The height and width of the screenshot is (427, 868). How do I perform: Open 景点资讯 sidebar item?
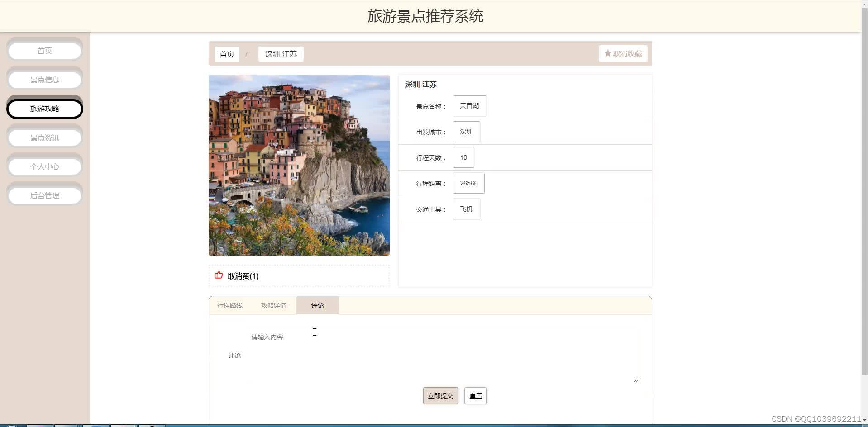(x=44, y=138)
